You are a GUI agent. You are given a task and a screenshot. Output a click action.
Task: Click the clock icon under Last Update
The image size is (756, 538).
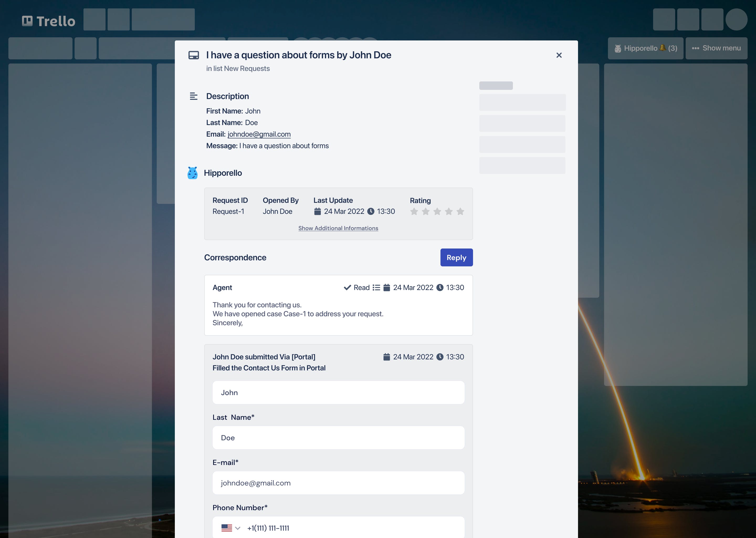coord(371,211)
